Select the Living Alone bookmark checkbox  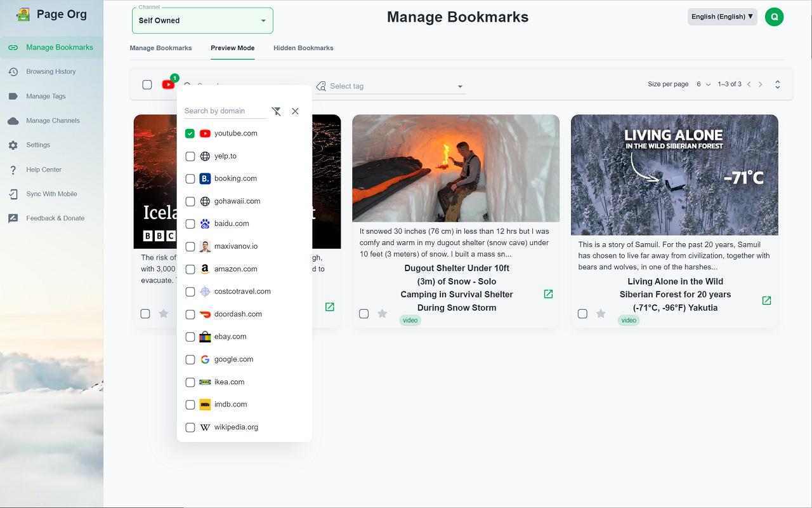click(x=582, y=314)
